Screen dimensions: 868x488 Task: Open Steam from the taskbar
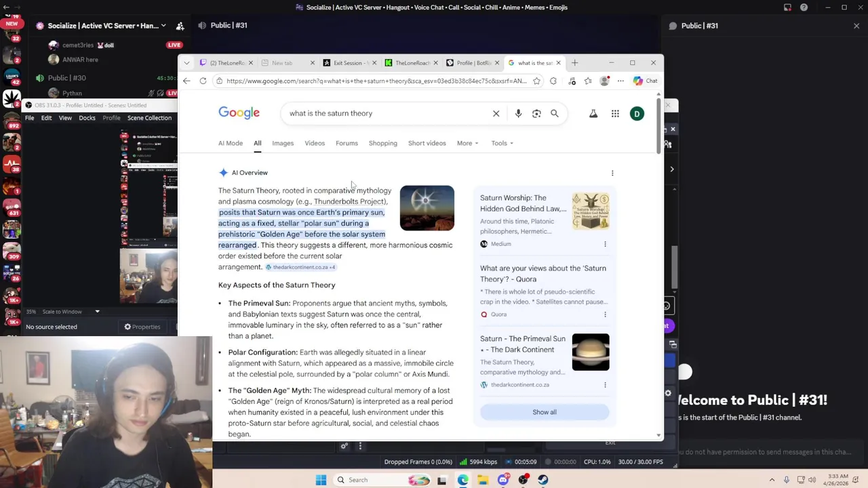pos(543,480)
